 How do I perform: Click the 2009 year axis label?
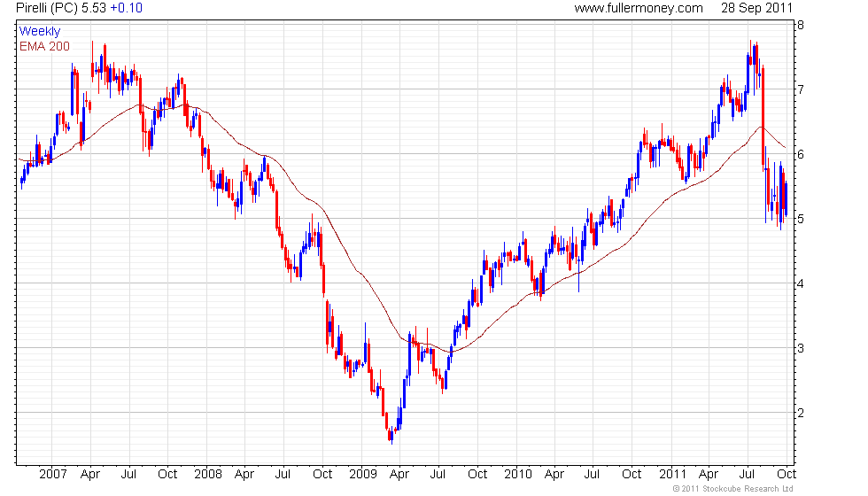pos(362,475)
